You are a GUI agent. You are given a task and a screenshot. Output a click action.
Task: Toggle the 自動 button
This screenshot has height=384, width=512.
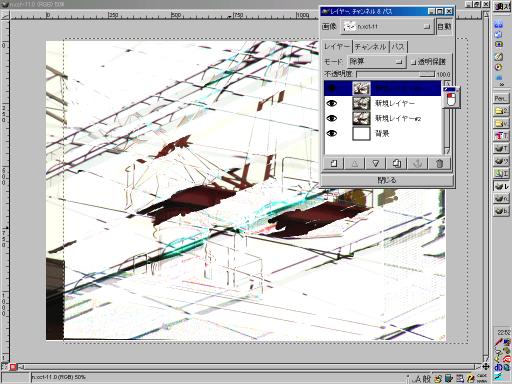[x=444, y=27]
